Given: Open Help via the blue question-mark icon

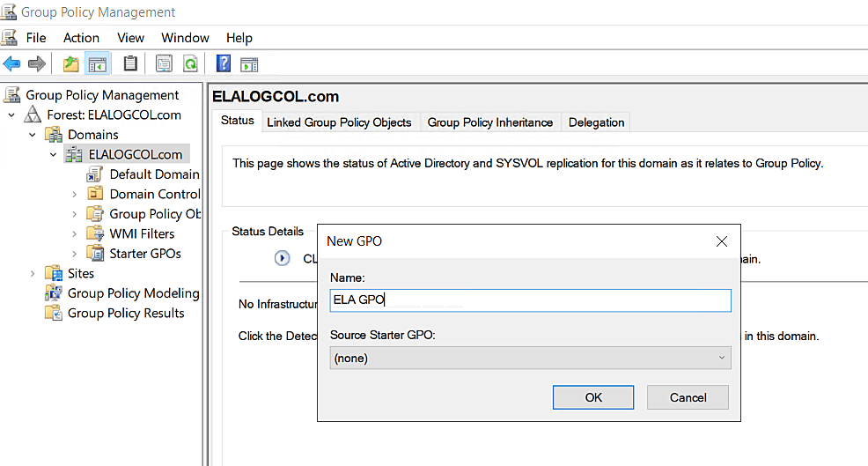Looking at the screenshot, I should 224,63.
